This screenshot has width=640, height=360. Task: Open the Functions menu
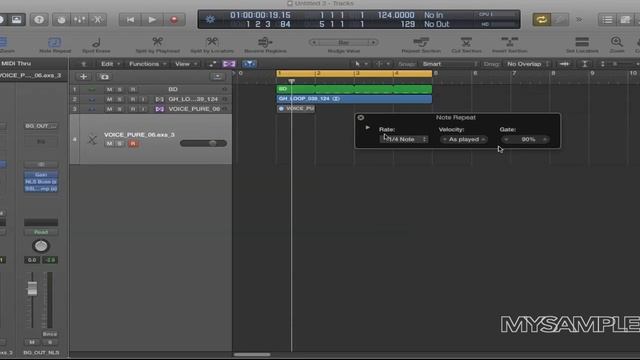point(147,64)
